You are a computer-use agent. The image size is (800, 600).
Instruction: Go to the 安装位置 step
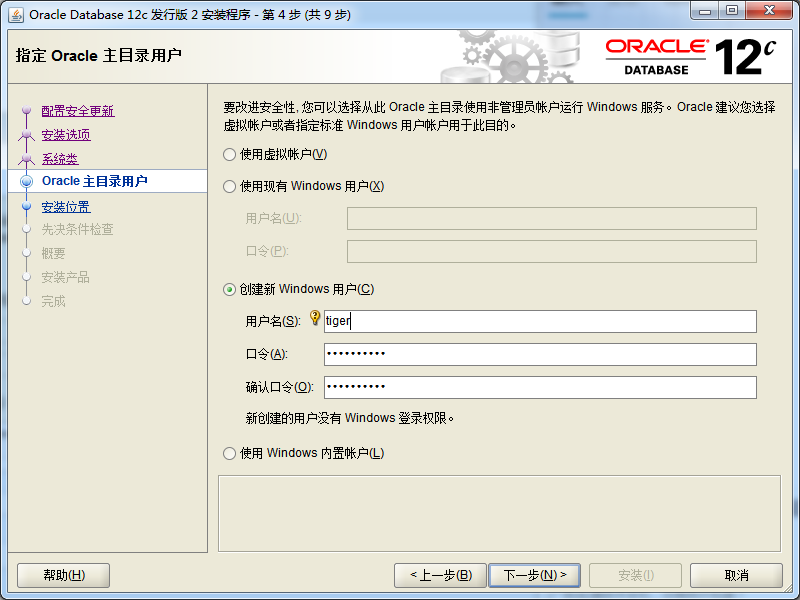click(66, 207)
